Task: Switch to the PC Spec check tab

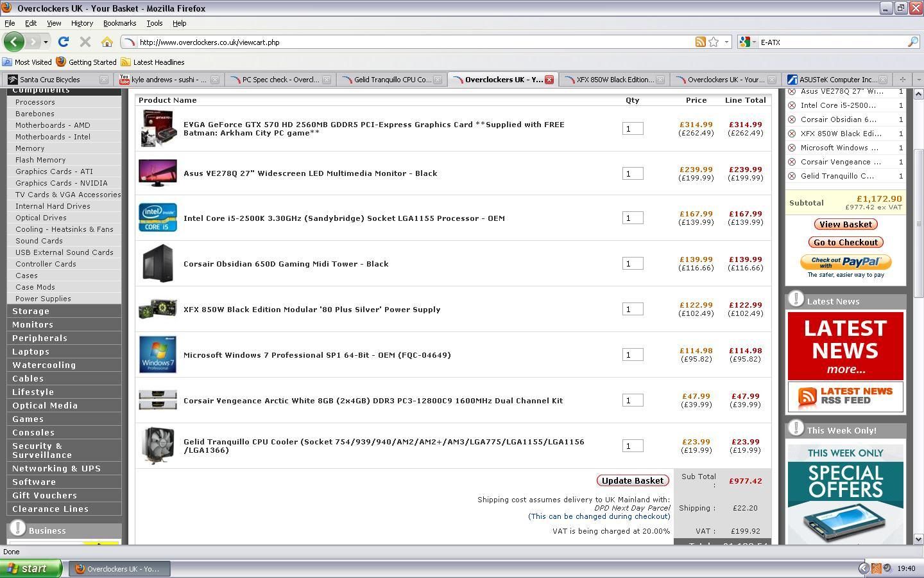Action: pos(280,80)
